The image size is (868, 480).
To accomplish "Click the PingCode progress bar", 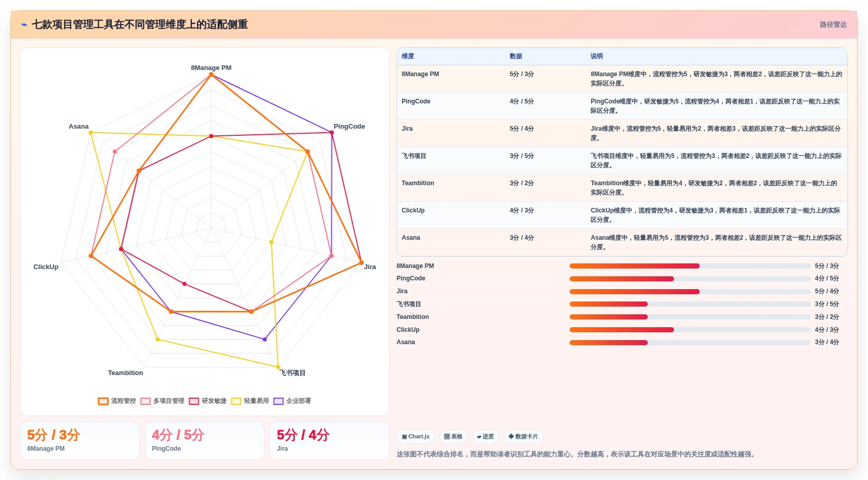I will [x=690, y=279].
